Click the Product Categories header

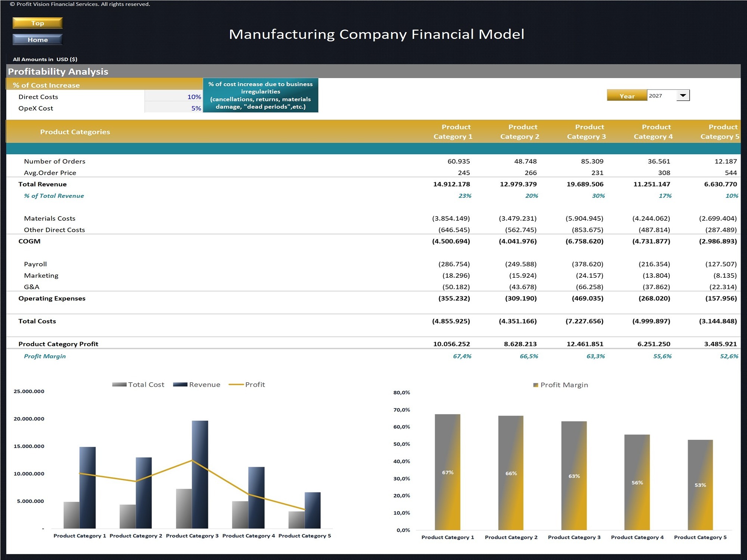click(x=75, y=132)
